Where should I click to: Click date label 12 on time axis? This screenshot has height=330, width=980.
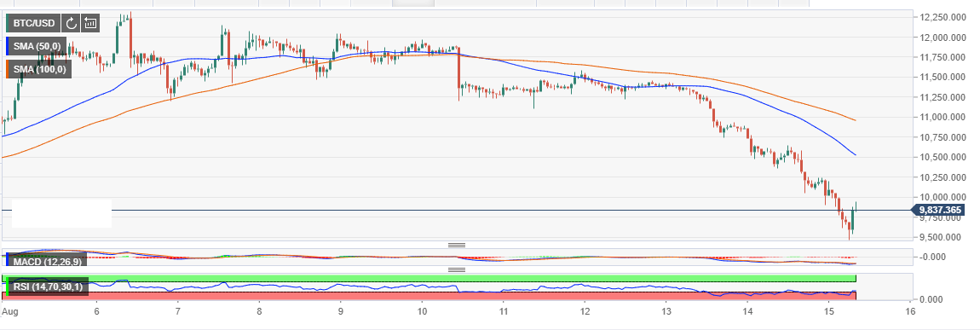pos(585,310)
